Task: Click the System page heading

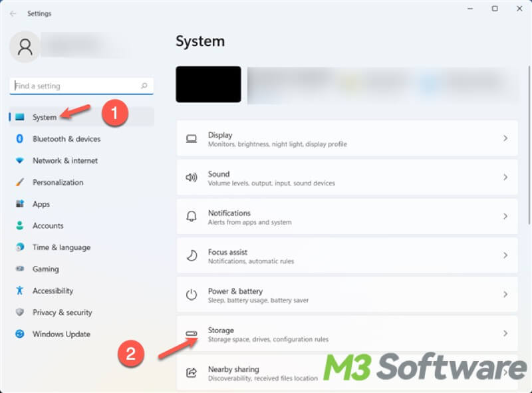Action: [200, 41]
